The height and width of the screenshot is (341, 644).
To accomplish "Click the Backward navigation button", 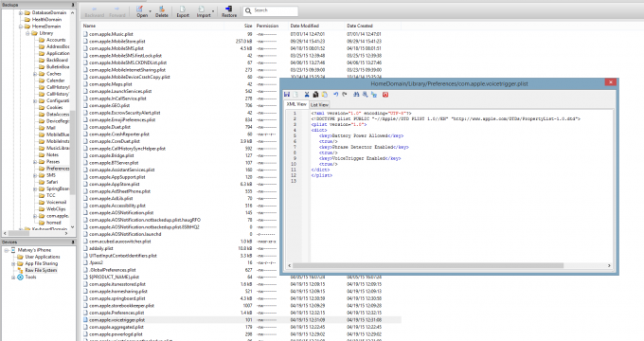I will [94, 11].
